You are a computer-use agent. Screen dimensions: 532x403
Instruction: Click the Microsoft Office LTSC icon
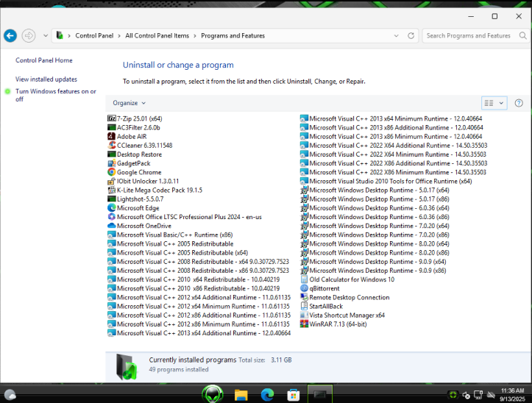tap(111, 217)
